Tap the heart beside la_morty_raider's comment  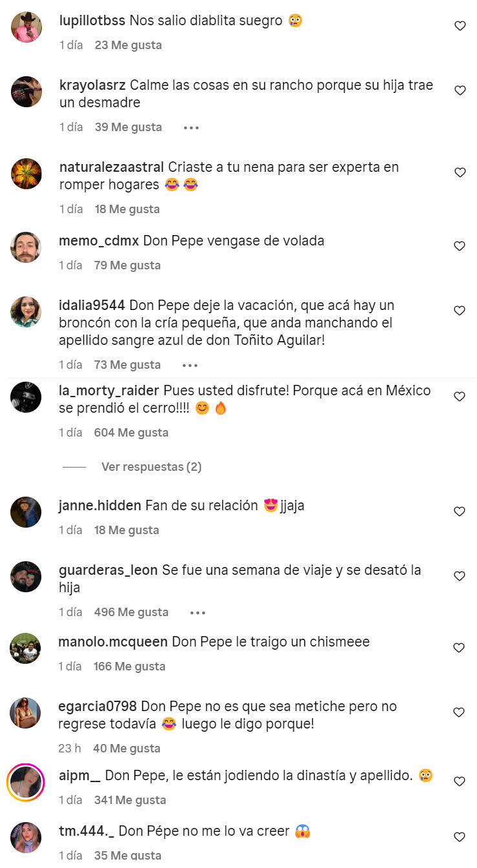[460, 397]
